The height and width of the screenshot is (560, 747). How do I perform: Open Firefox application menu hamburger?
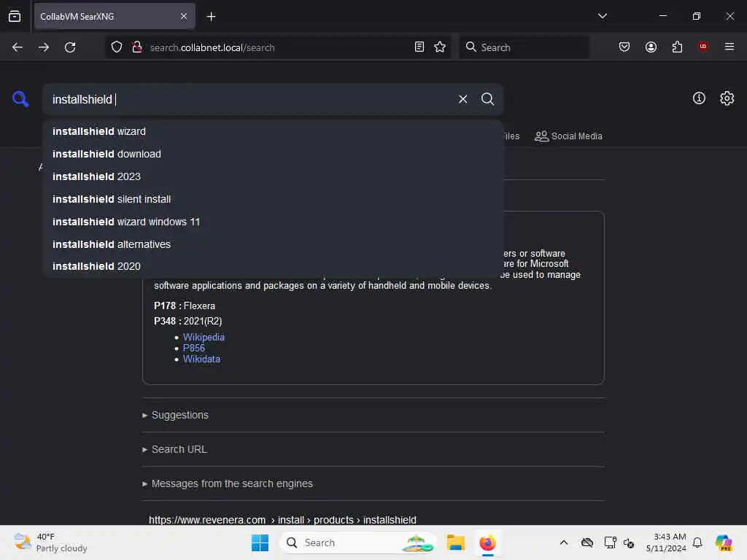point(729,47)
